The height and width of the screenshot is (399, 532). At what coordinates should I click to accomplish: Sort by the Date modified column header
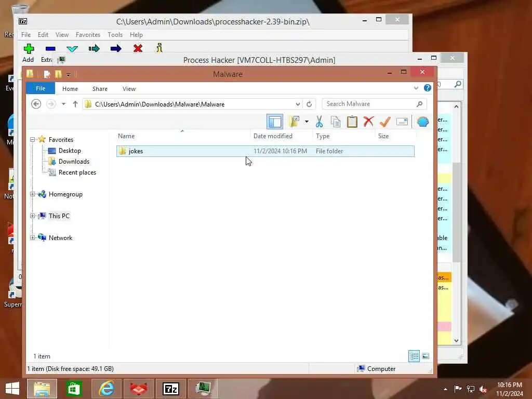281,136
